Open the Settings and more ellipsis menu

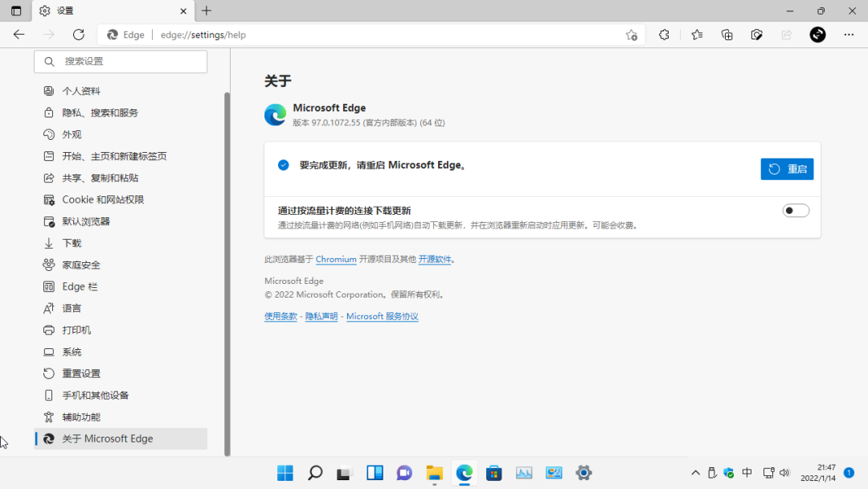click(x=849, y=35)
